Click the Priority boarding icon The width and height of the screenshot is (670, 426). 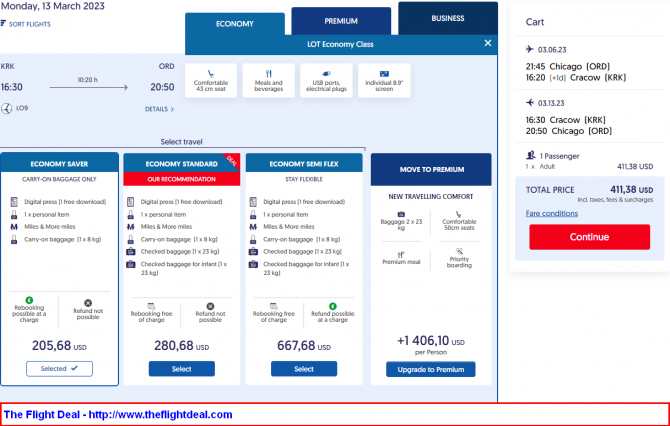tap(459, 251)
